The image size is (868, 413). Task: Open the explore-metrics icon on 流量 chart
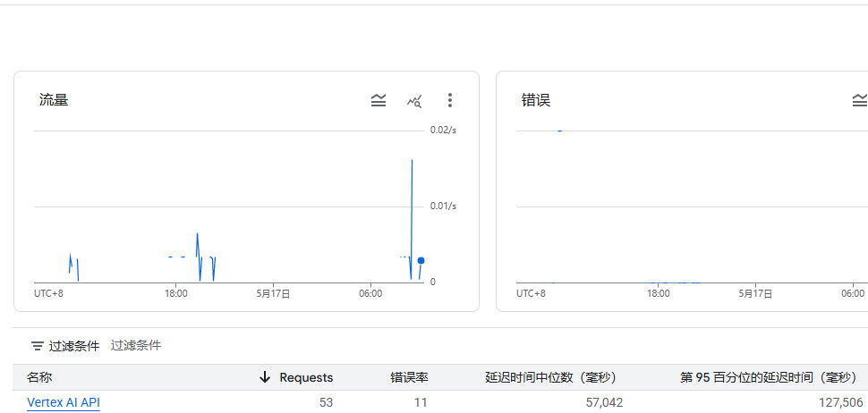click(x=414, y=100)
